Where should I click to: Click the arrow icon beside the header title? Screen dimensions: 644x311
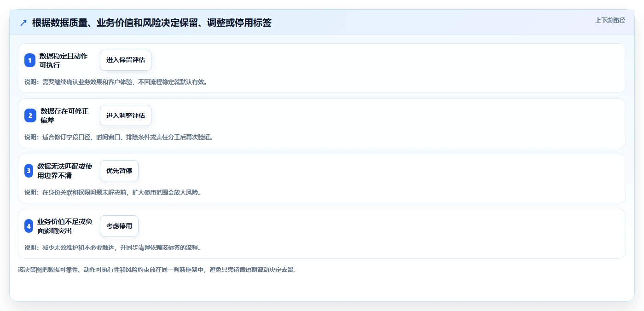click(x=23, y=23)
